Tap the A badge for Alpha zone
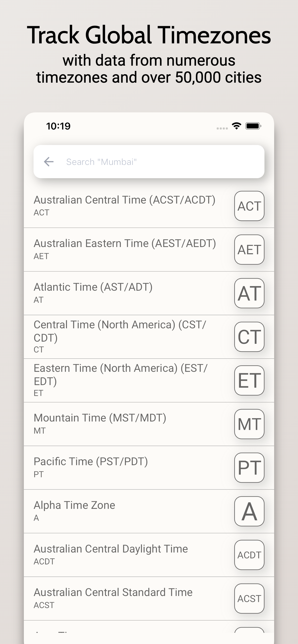Image resolution: width=298 pixels, height=644 pixels. coord(249,511)
